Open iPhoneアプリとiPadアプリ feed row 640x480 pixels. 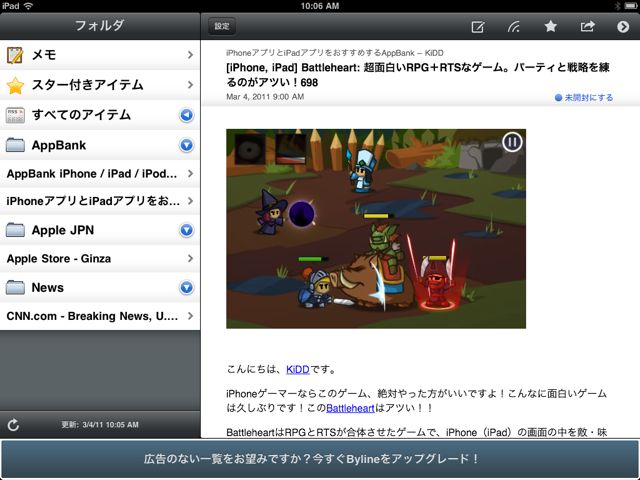100,201
